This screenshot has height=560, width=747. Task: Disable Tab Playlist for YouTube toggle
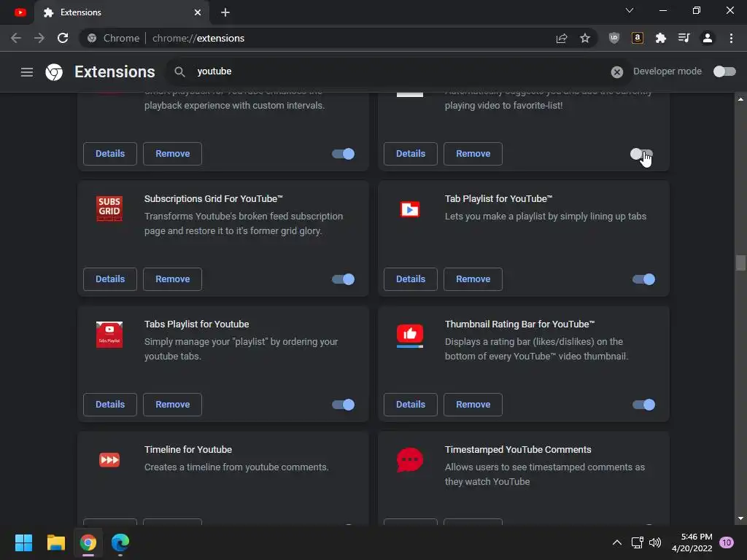point(643,279)
